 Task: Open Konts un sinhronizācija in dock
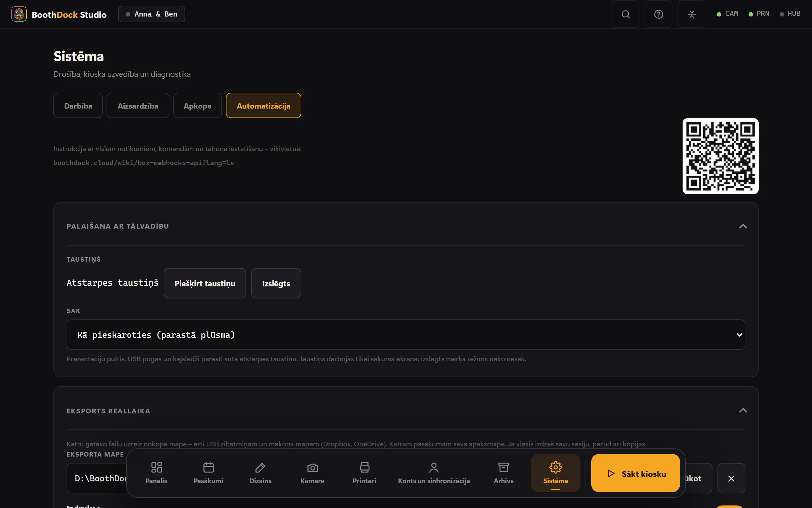click(x=434, y=473)
